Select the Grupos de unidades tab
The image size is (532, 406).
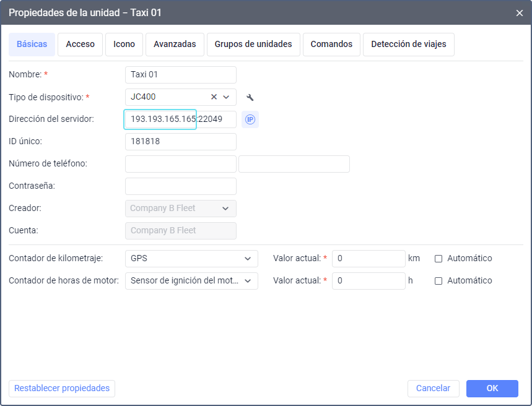pyautogui.click(x=253, y=45)
